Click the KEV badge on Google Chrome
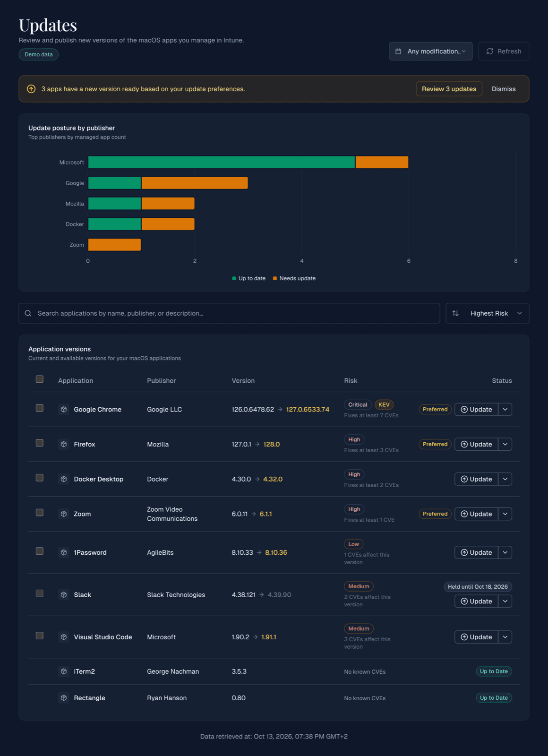 pos(384,404)
